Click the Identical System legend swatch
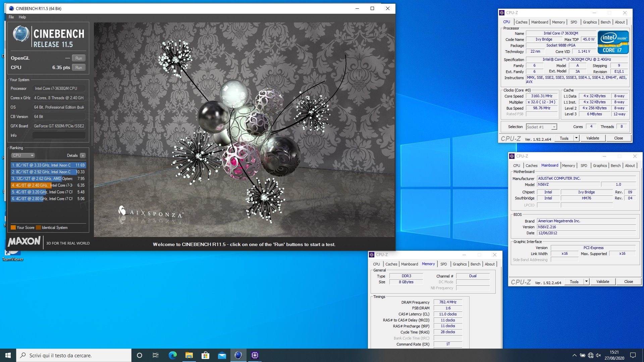The image size is (644, 362). (38, 228)
